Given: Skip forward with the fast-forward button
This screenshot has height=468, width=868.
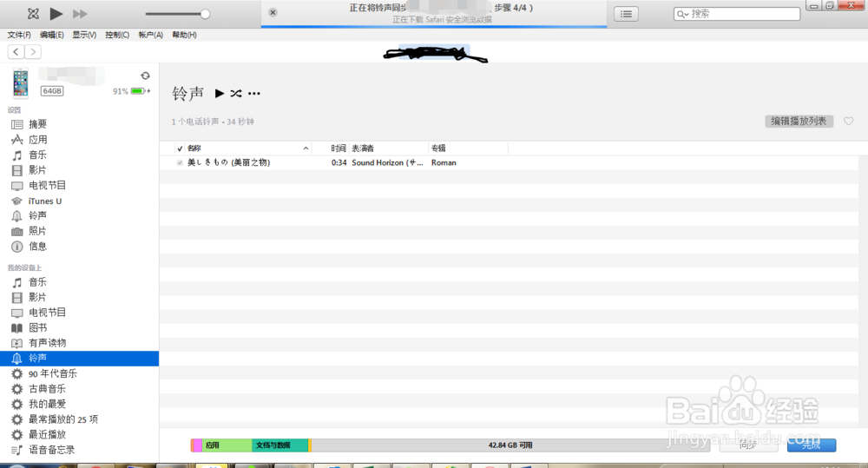Looking at the screenshot, I should (x=80, y=14).
